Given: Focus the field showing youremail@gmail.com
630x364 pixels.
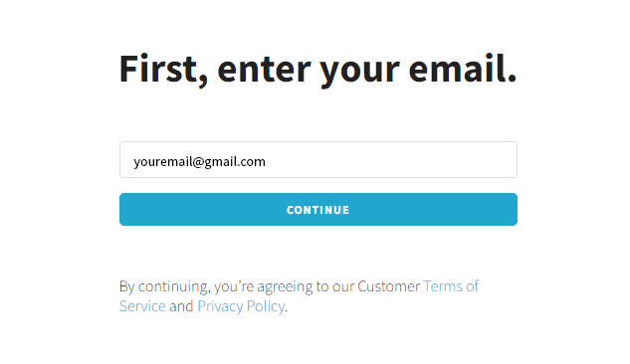Looking at the screenshot, I should (x=318, y=159).
